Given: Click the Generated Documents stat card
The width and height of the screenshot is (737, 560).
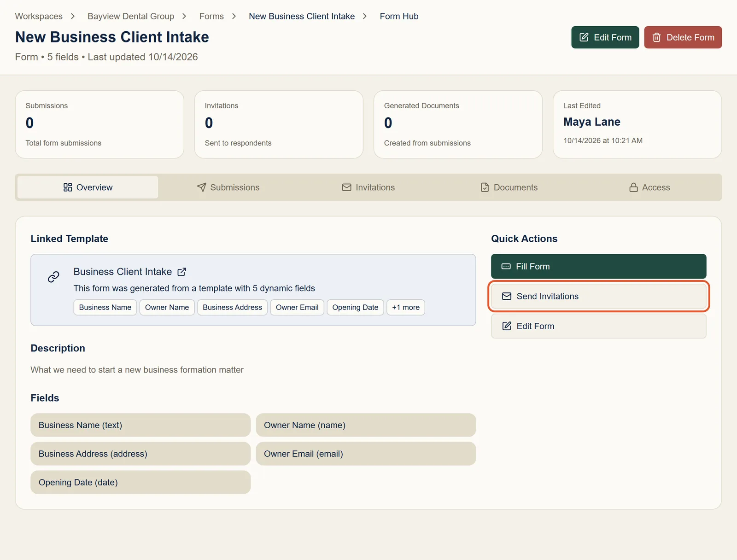Looking at the screenshot, I should [x=458, y=124].
